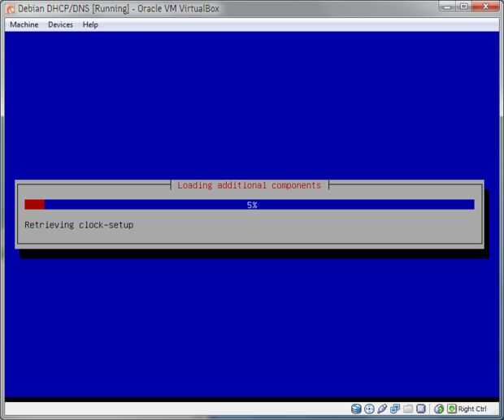
Task: Maximize the VirtualBox window
Action: coord(463,6)
